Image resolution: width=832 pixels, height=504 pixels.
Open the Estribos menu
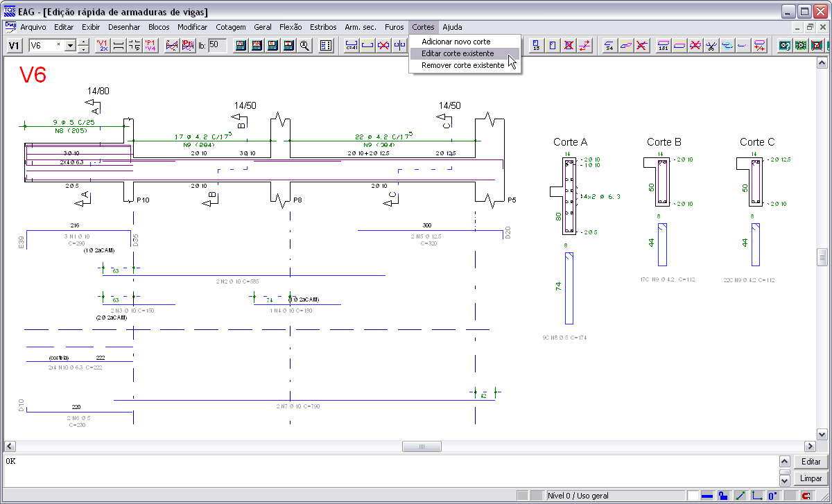[323, 27]
